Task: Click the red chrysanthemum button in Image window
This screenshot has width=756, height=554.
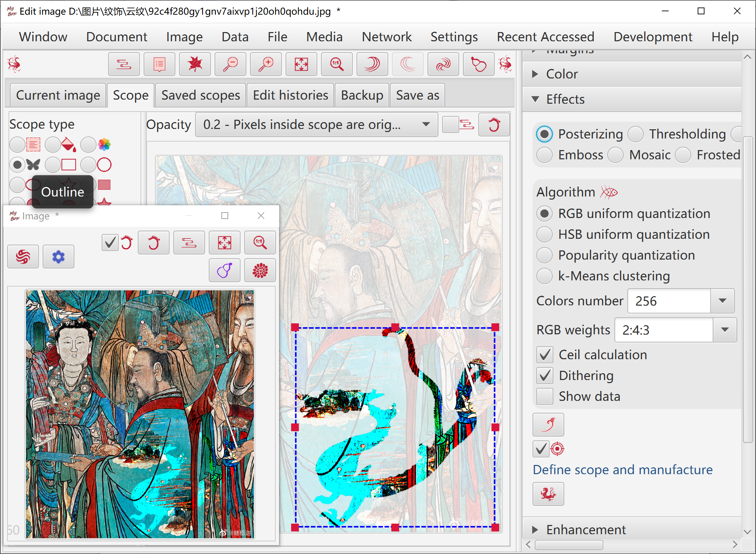Action: click(260, 270)
